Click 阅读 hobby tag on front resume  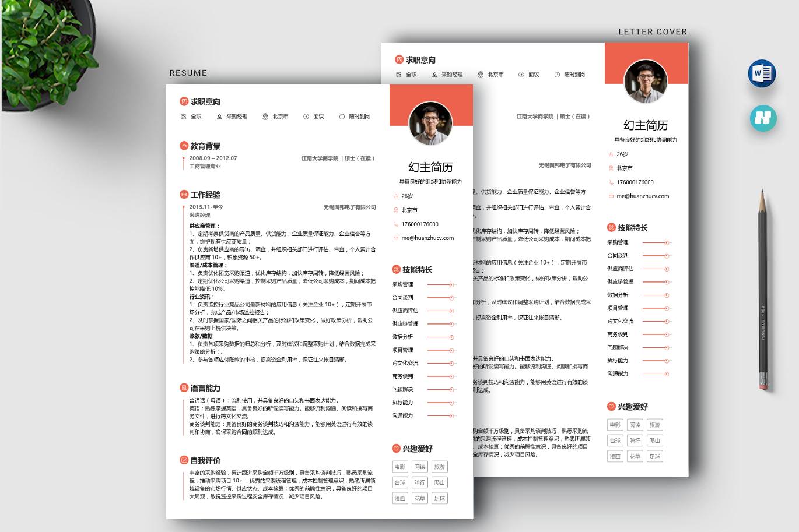click(x=420, y=467)
